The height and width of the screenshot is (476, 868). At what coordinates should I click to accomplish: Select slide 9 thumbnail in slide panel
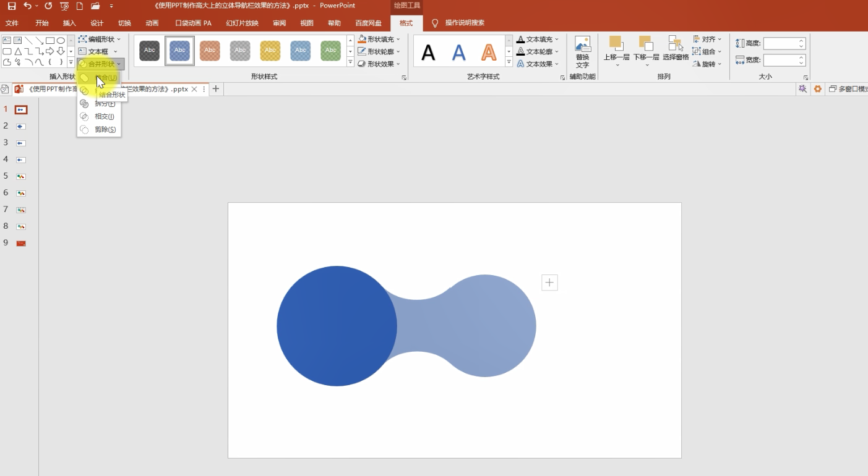tap(21, 243)
